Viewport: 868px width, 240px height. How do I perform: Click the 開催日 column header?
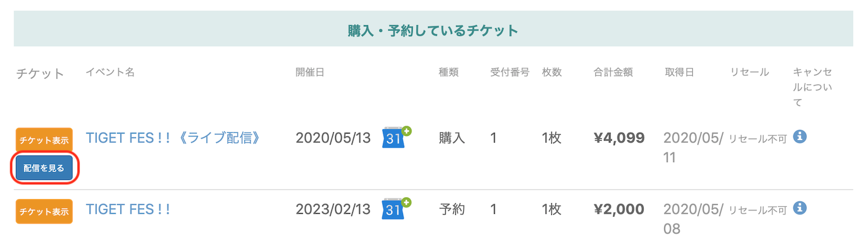point(309,72)
